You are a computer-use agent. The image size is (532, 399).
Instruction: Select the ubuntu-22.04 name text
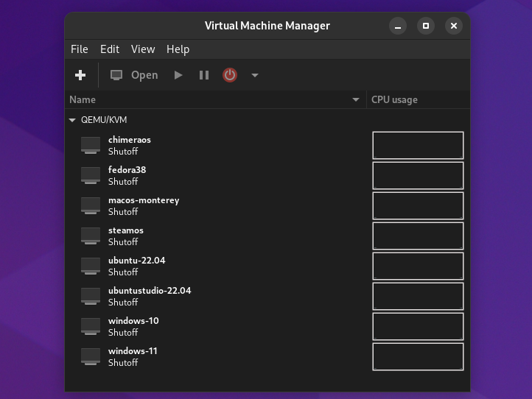pos(137,261)
